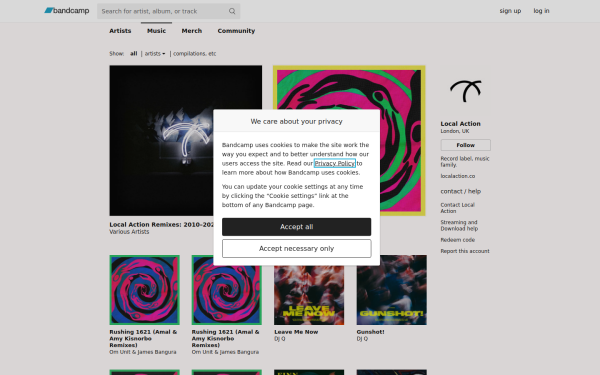Choose Accept necessary only
Screen dimensions: 600x375
[x=297, y=249]
